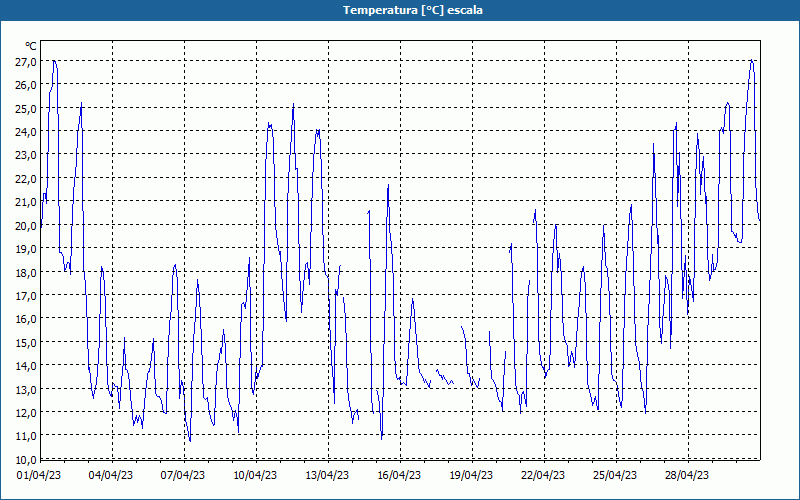The image size is (800, 500).
Task: Click the 22,0 y-axis label
Action: coord(27,179)
